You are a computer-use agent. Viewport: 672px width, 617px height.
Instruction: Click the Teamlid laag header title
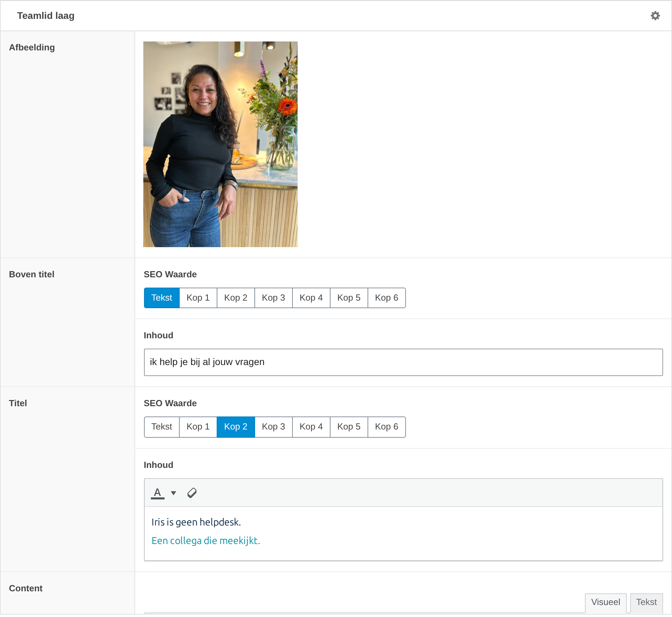pos(46,16)
